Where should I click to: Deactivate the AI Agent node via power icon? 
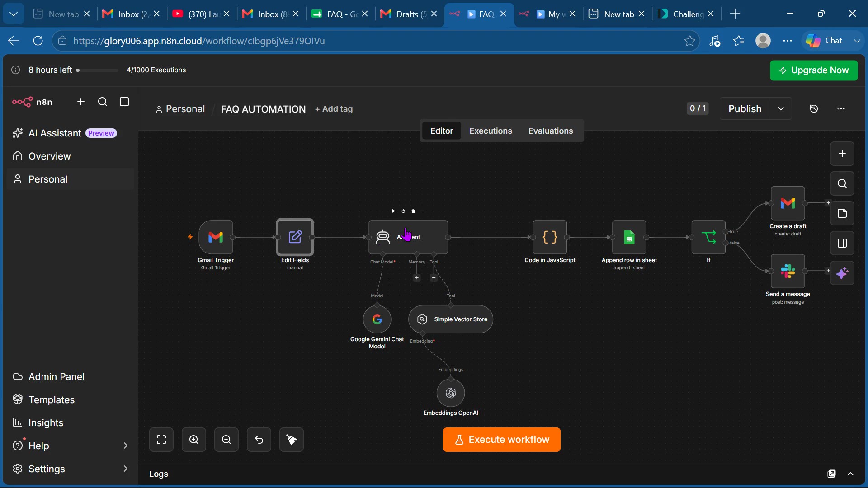pos(403,211)
